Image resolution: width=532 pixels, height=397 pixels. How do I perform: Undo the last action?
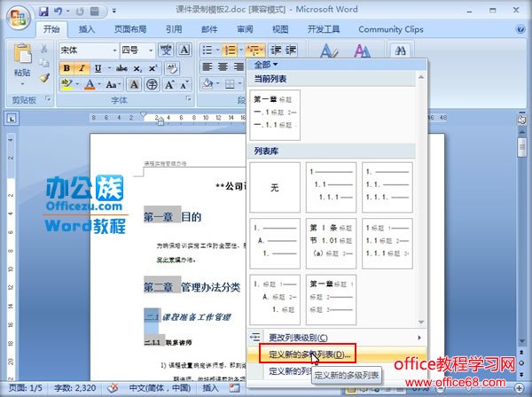click(x=58, y=12)
